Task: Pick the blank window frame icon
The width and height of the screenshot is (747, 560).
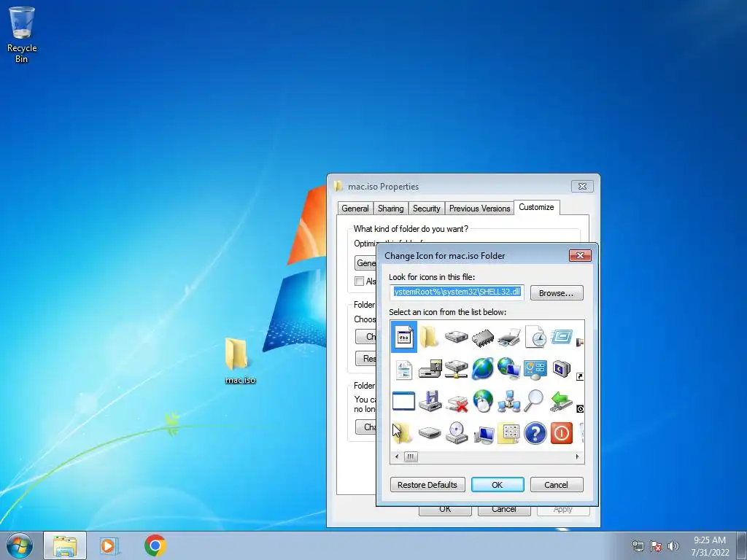Action: [403, 401]
